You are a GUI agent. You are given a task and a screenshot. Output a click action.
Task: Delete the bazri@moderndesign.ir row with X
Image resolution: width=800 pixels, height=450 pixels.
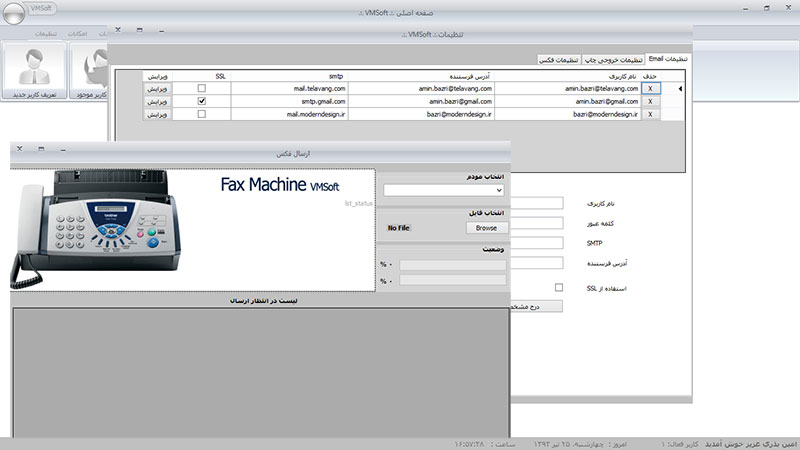click(649, 114)
